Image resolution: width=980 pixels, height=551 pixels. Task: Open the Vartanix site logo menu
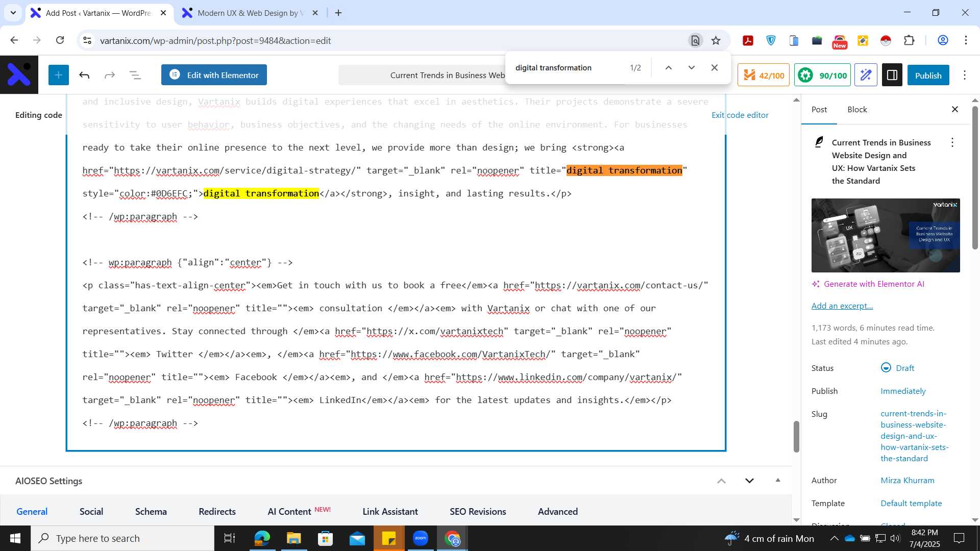coord(19,75)
